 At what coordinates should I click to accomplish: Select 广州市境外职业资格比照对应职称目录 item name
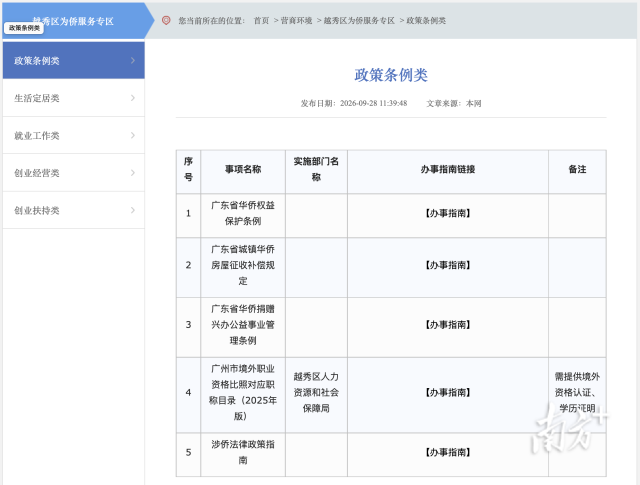(243, 392)
